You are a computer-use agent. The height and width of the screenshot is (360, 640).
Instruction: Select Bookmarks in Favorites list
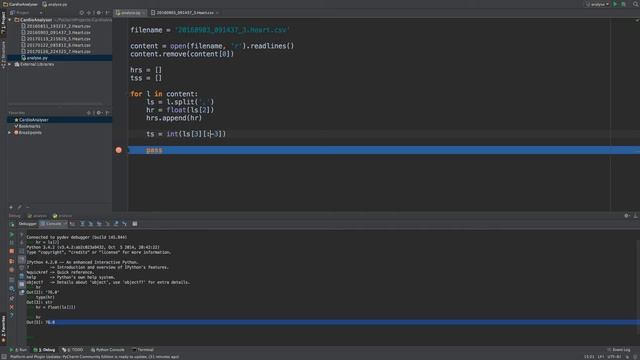[29, 126]
